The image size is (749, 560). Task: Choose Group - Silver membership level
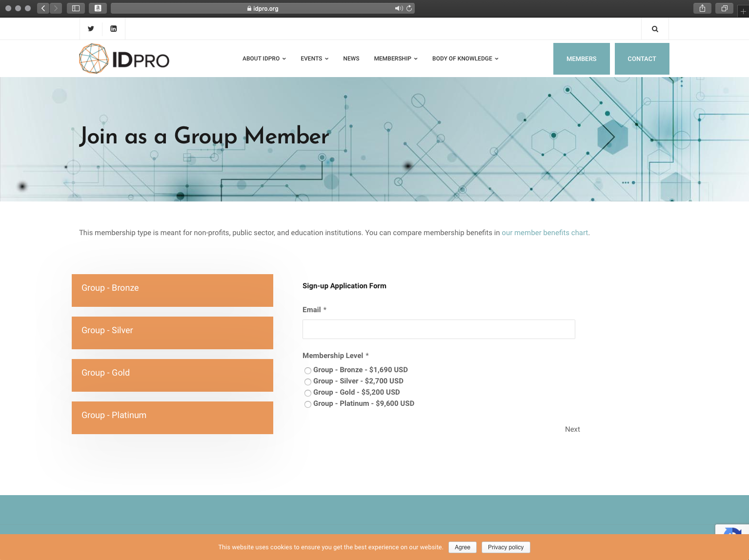click(307, 382)
